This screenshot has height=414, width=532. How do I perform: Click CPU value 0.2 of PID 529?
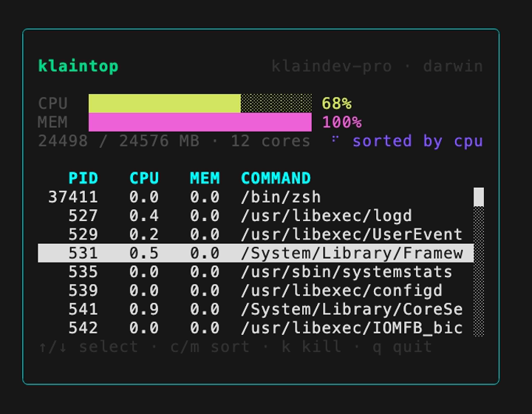point(144,234)
